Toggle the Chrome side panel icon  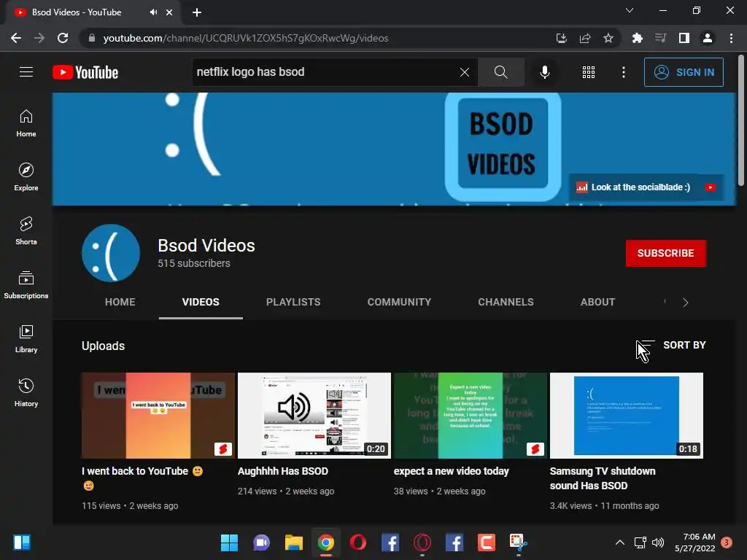click(x=684, y=38)
